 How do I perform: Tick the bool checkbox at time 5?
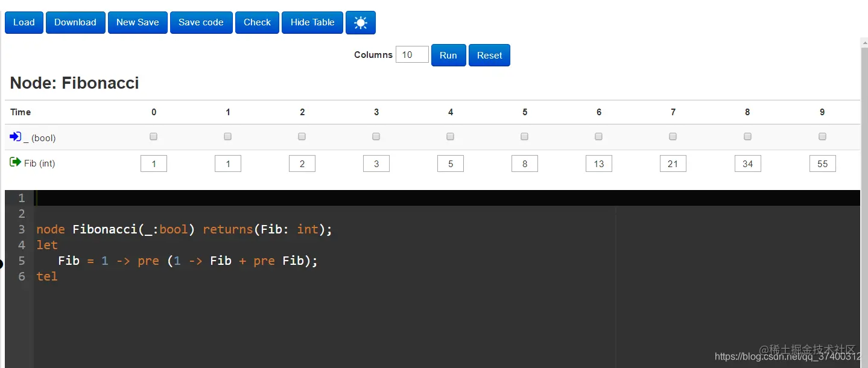click(525, 137)
